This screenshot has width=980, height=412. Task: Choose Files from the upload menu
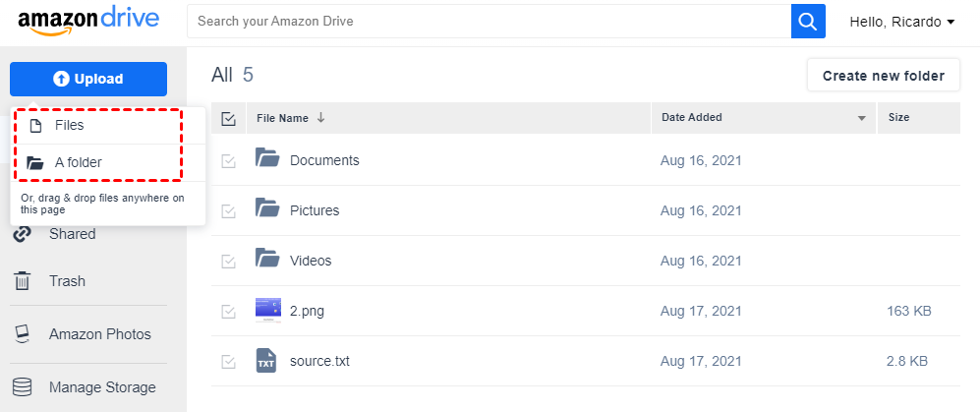pyautogui.click(x=69, y=126)
